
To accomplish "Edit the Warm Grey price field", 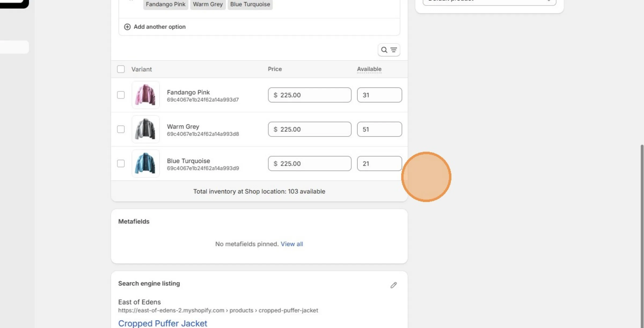I will (x=309, y=129).
